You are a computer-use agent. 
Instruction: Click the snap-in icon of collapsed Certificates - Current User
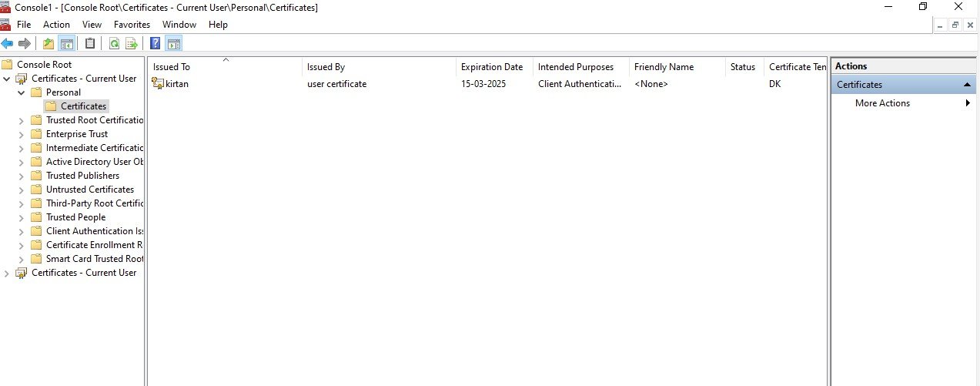(x=22, y=273)
